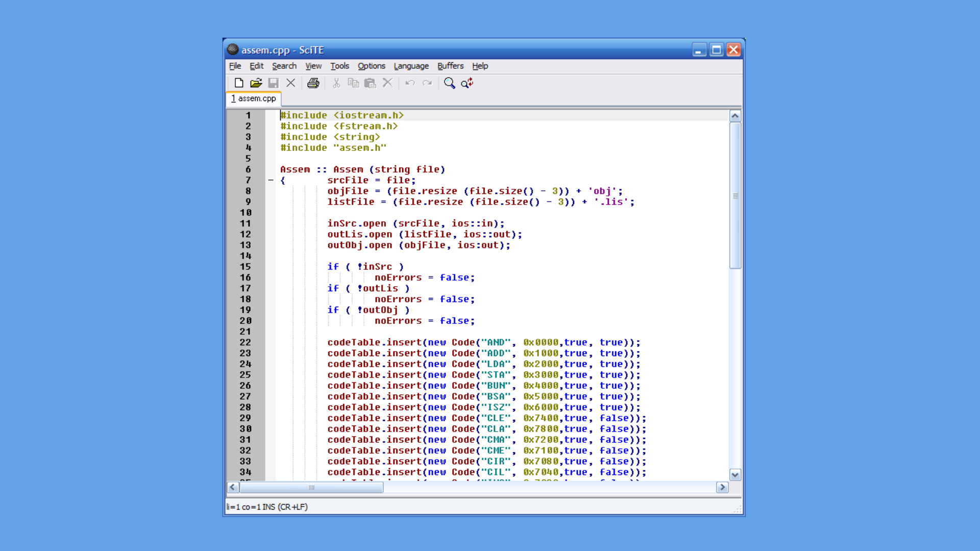Click the 0x7400 value on line 29
Image resolution: width=980 pixels, height=551 pixels.
click(x=541, y=418)
